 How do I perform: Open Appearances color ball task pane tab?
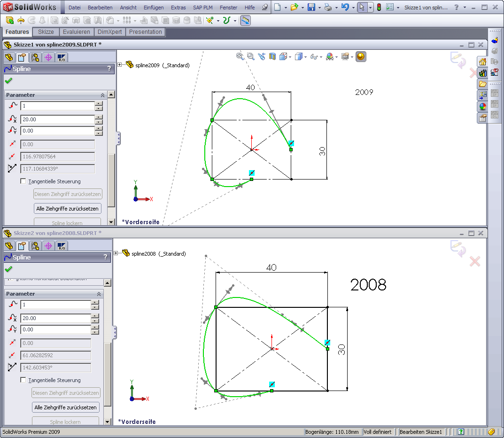[x=482, y=106]
